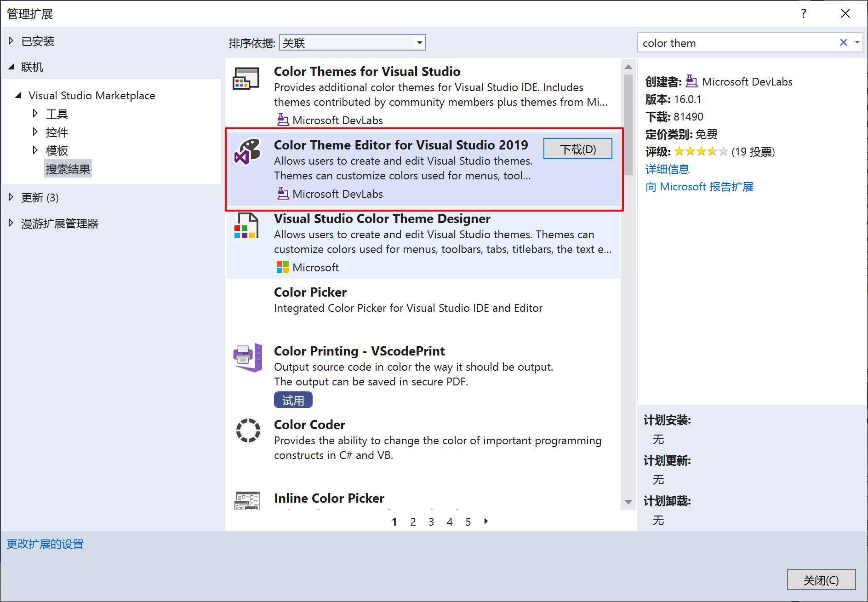
Task: Select 搜索结果 in the tree
Action: (68, 169)
